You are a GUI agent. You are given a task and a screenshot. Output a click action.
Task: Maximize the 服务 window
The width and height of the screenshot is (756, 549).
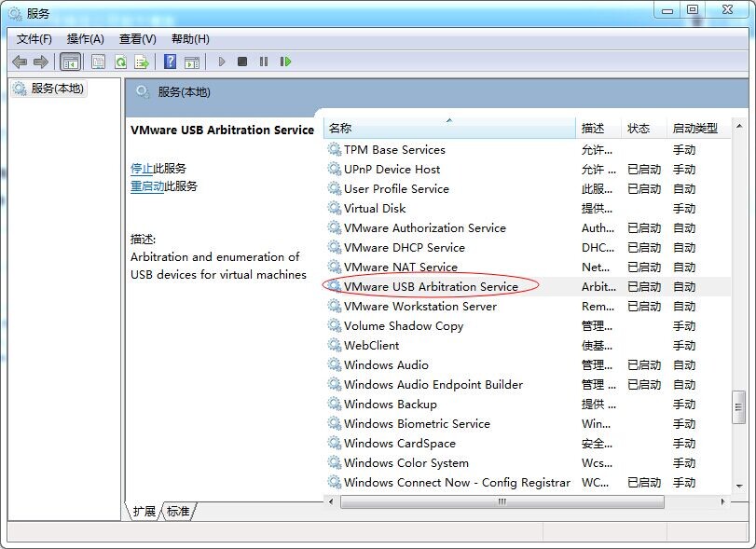[693, 10]
